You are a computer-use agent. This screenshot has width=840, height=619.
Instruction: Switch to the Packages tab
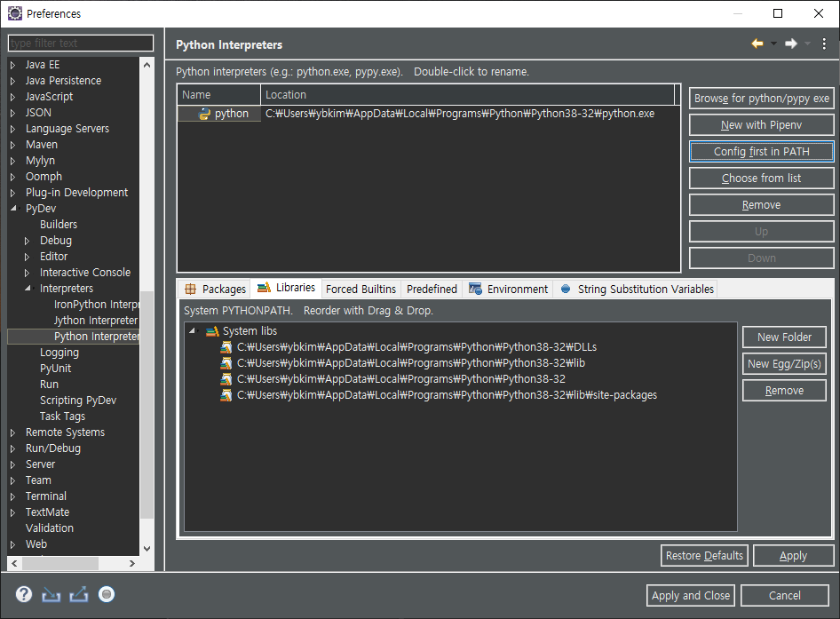[x=215, y=290]
